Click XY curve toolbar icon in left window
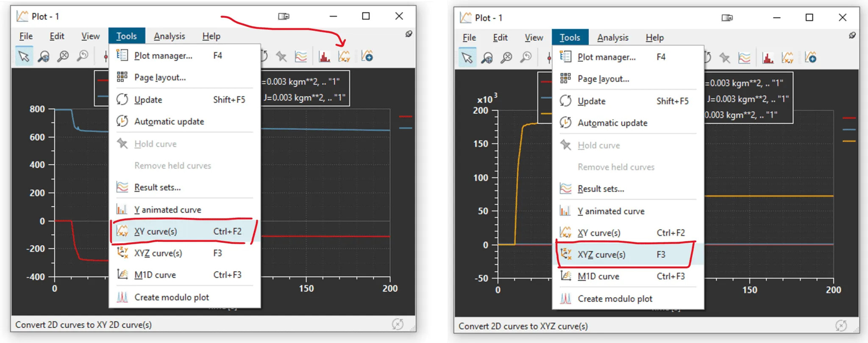Viewport: 868px width, 343px height. [344, 56]
